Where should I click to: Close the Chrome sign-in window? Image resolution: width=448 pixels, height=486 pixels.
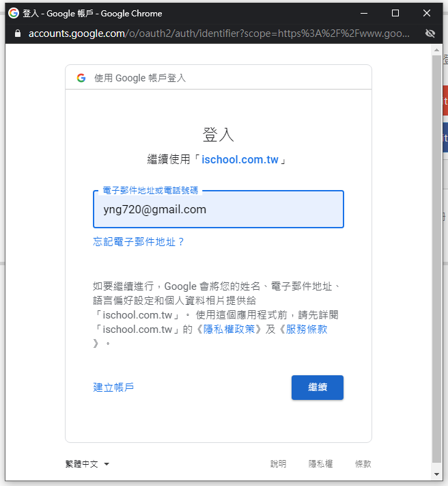(427, 13)
